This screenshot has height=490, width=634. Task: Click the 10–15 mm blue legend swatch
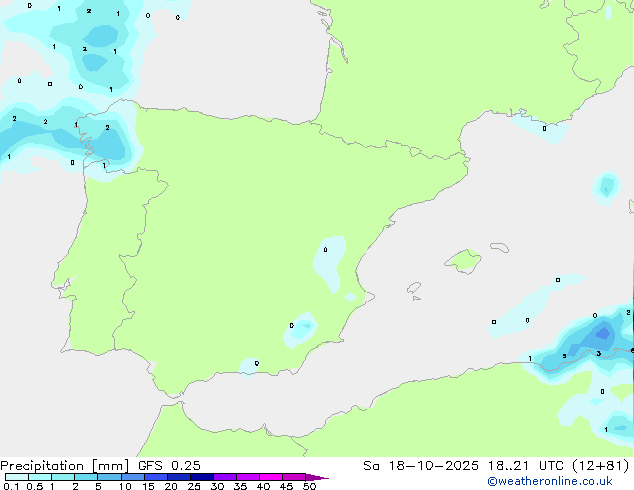pyautogui.click(x=133, y=477)
